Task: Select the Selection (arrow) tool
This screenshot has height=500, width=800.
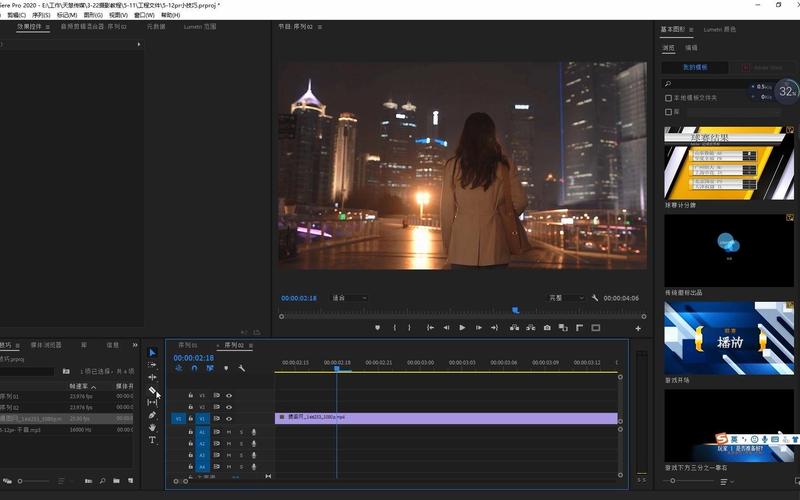Action: coord(152,353)
